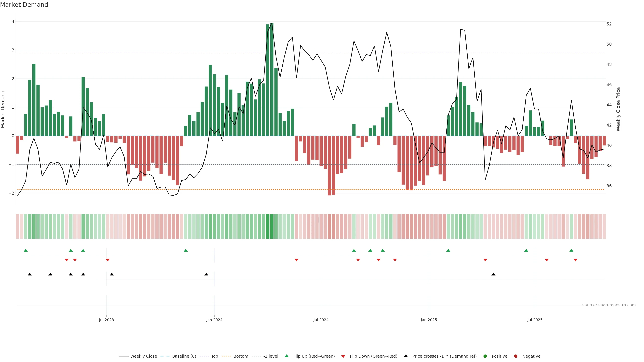Click the red Negative circle in legend

pyautogui.click(x=516, y=356)
